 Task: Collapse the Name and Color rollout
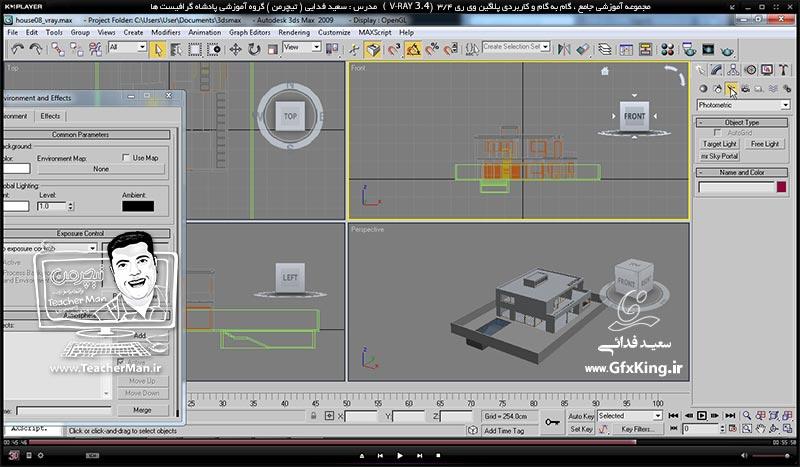click(x=742, y=173)
